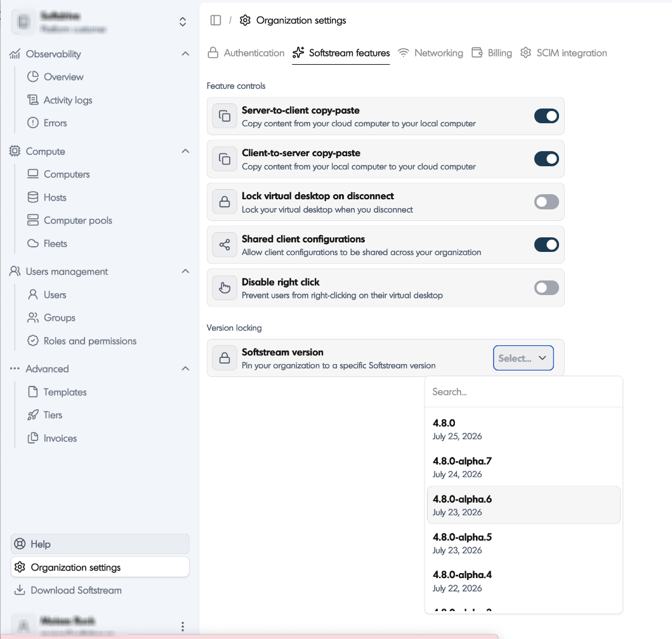Click the Hosts database icon
This screenshot has height=639, width=672.
pos(33,197)
